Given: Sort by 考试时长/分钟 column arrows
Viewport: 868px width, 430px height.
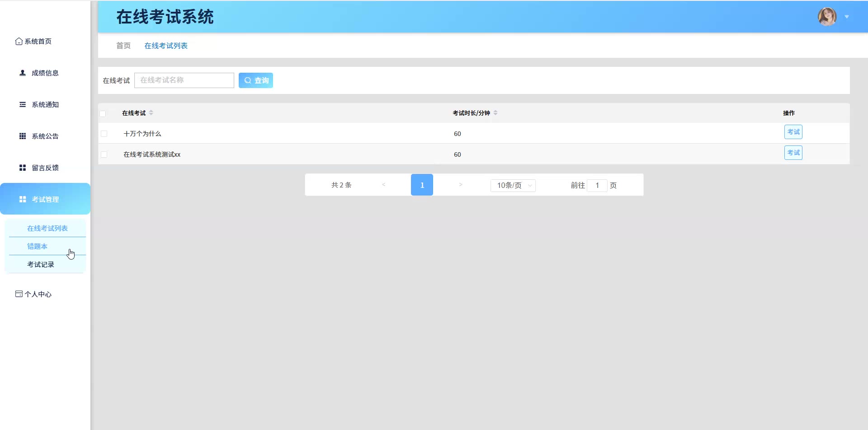Looking at the screenshot, I should coord(495,113).
